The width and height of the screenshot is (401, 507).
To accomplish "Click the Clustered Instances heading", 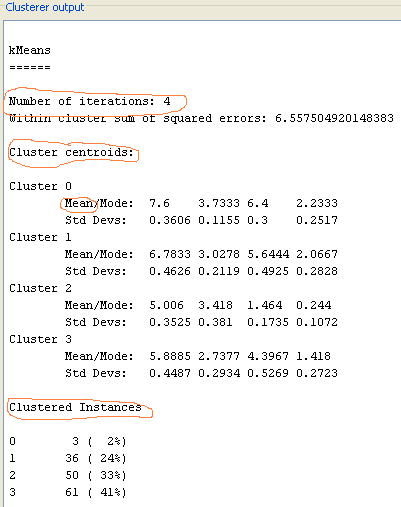I will point(75,407).
